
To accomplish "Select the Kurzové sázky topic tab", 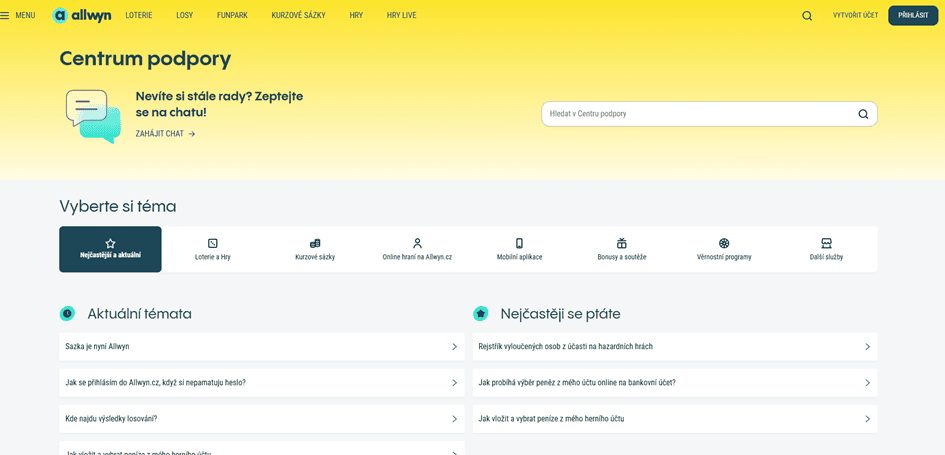I will (315, 249).
